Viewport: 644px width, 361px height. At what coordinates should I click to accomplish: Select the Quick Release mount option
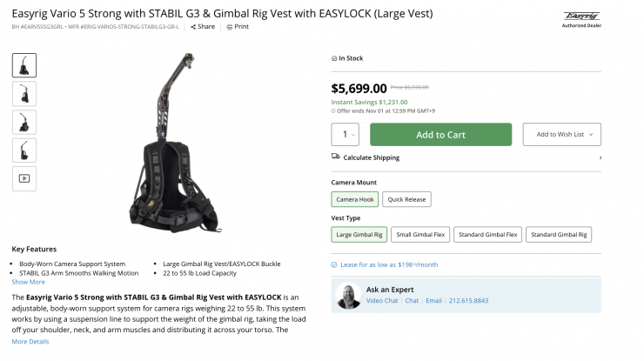coord(406,199)
